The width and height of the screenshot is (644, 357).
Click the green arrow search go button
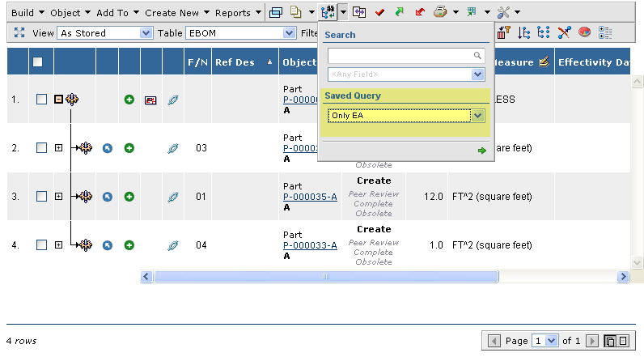482,151
